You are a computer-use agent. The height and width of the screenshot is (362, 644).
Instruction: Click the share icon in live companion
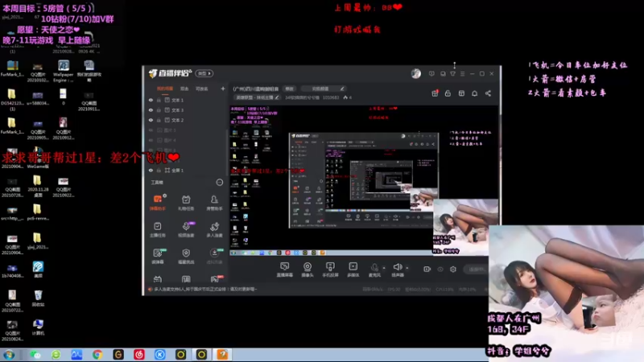pyautogui.click(x=489, y=93)
